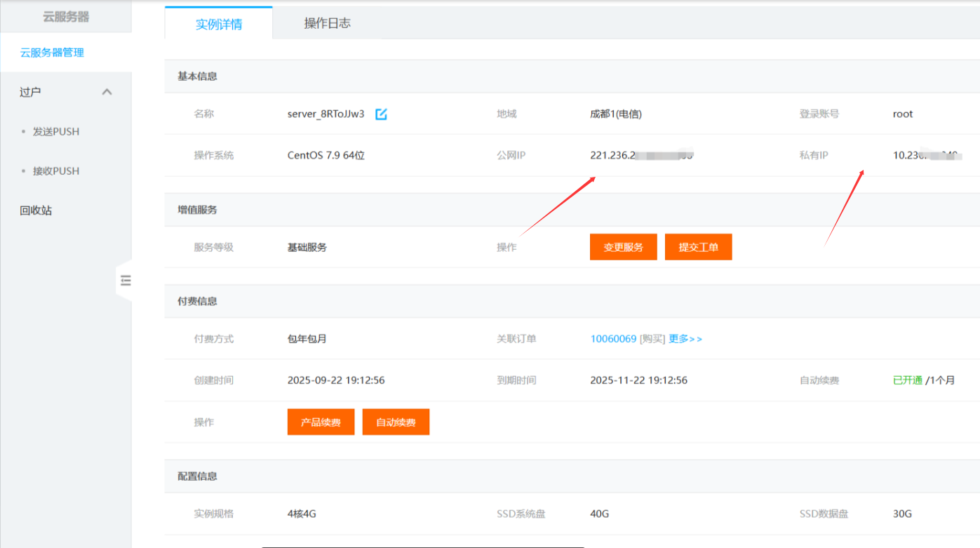Click the 变更服务 button
Image resolution: width=980 pixels, height=548 pixels.
pos(623,247)
